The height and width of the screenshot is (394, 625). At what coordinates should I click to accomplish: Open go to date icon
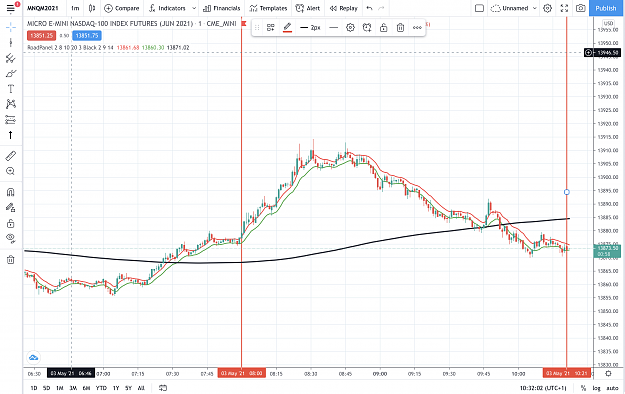tap(163, 388)
